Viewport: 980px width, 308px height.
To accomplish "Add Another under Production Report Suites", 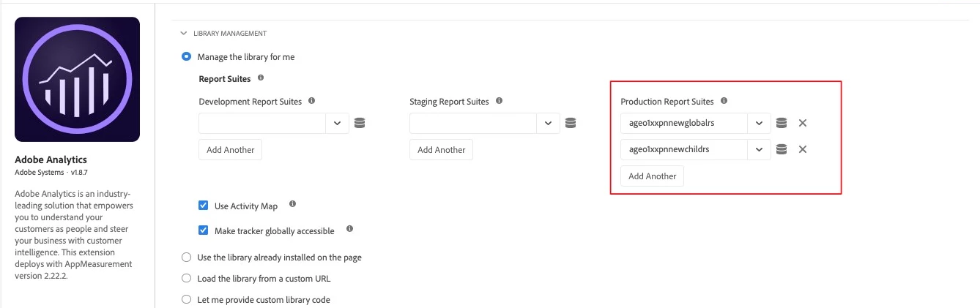I will pos(653,176).
